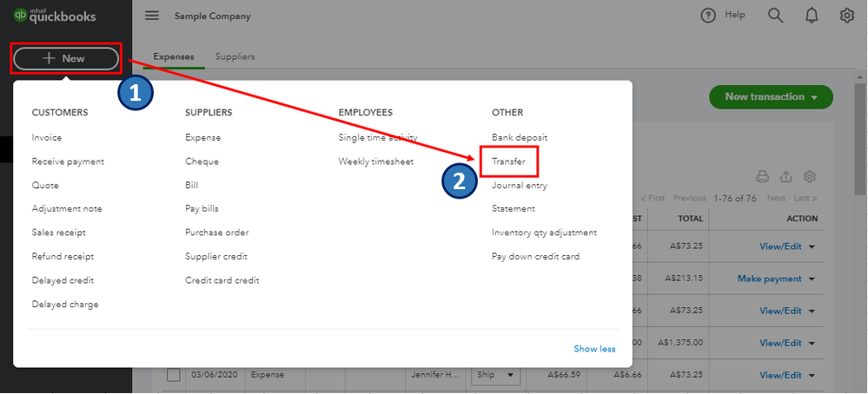Select Weekly timesheet
Image resolution: width=868 pixels, height=394 pixels.
376,161
